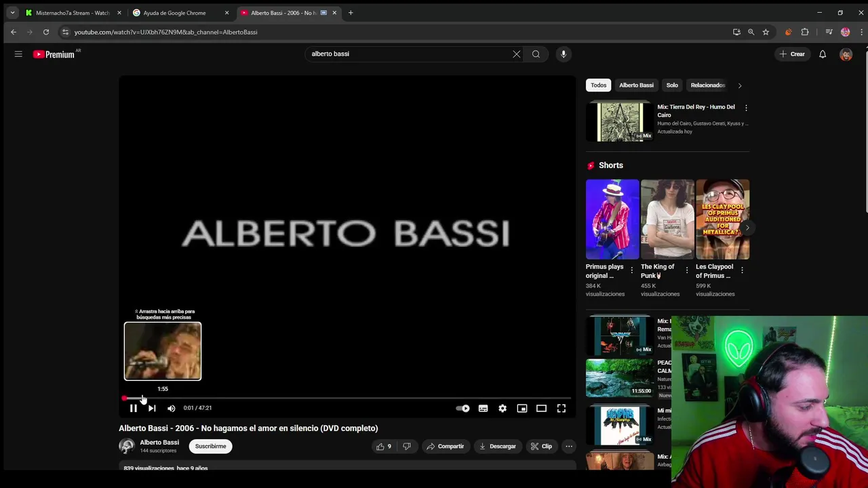
Task: Close the Ayuda de Google Chrome tab
Action: pyautogui.click(x=226, y=13)
